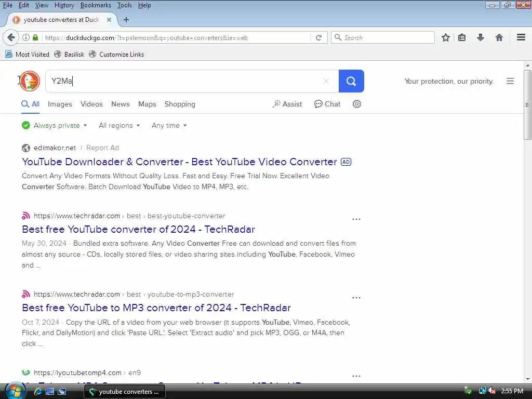Expand the All regions dropdown
The image size is (532, 399).
pos(119,126)
